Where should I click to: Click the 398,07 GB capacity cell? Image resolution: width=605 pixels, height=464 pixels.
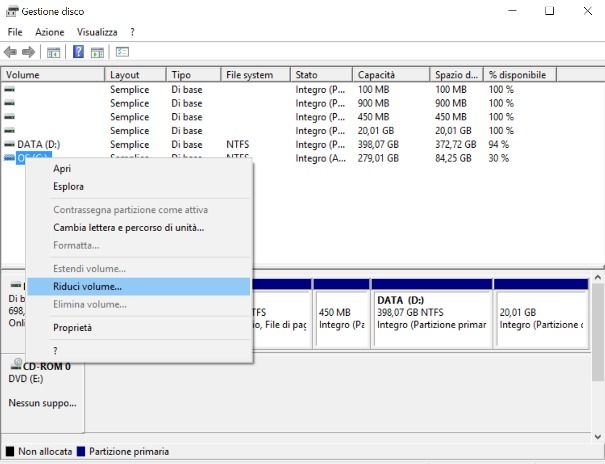coord(378,144)
